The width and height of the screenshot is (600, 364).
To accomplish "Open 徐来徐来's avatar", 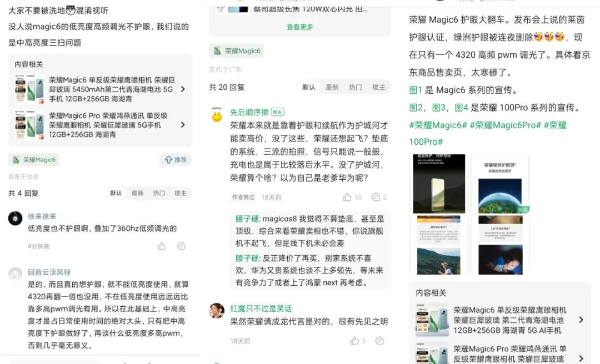I will coord(16,218).
